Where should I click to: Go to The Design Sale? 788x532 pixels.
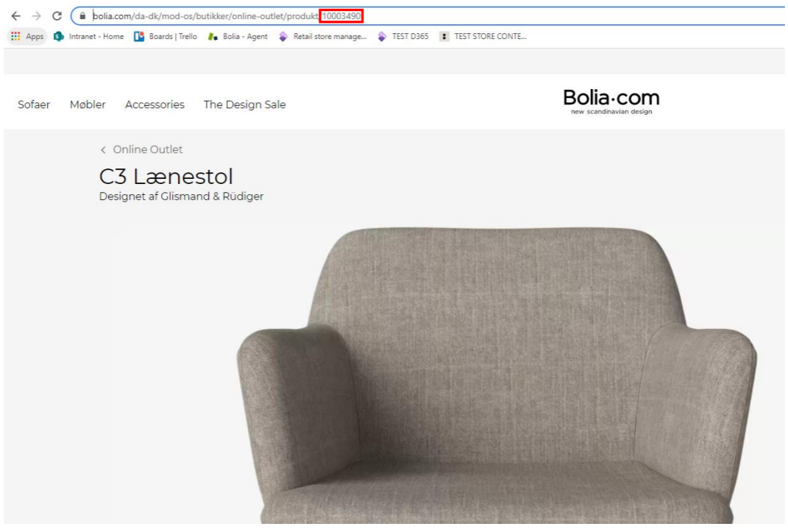pos(244,104)
